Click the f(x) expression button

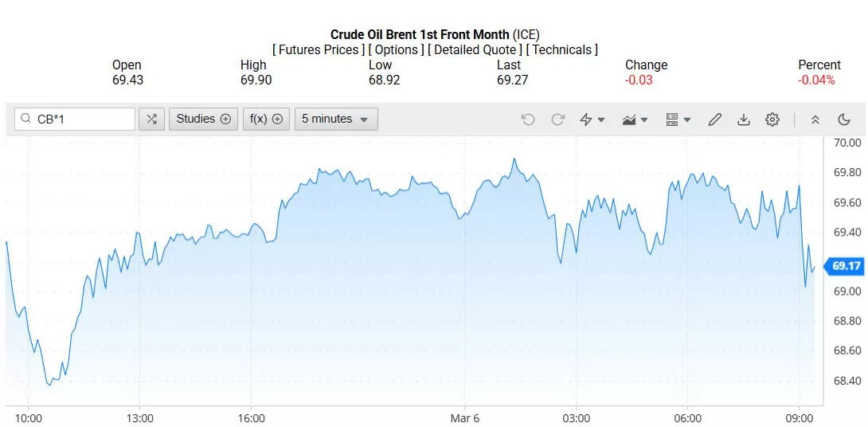tap(266, 119)
